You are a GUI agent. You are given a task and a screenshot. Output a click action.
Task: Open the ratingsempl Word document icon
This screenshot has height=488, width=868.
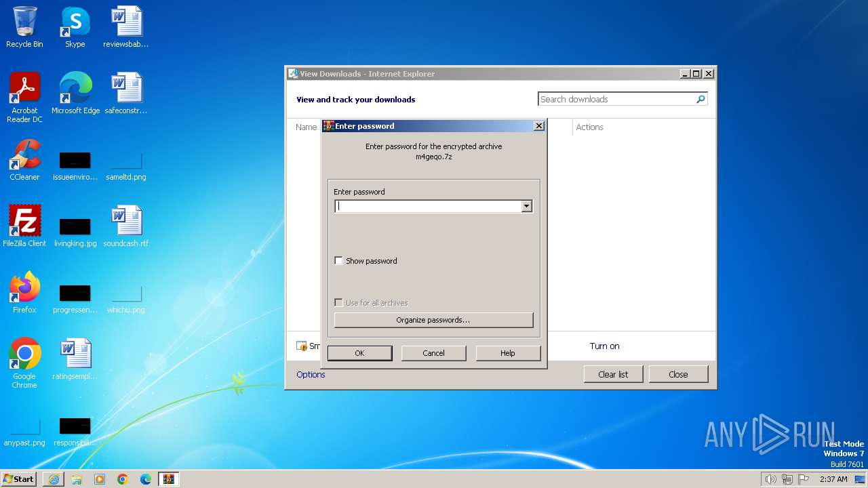click(x=75, y=359)
